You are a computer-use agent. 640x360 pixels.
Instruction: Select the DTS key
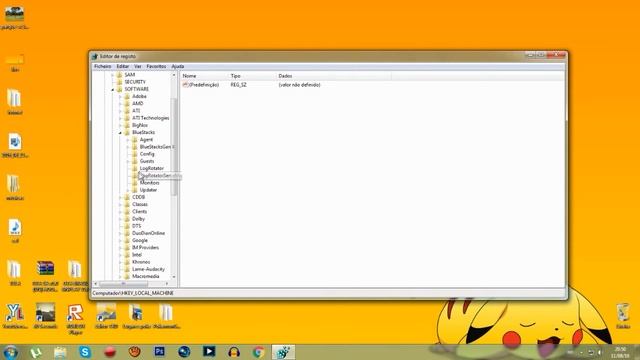pyautogui.click(x=136, y=226)
